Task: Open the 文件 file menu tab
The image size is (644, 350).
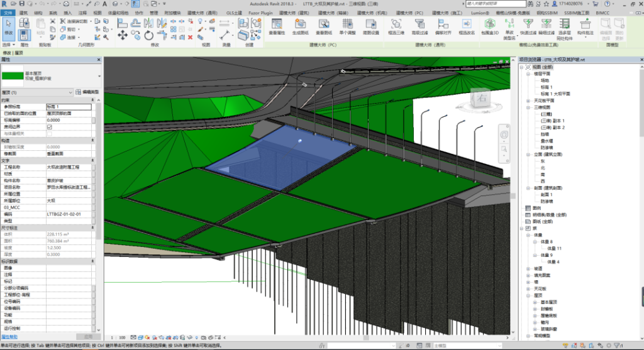Action: coord(8,13)
